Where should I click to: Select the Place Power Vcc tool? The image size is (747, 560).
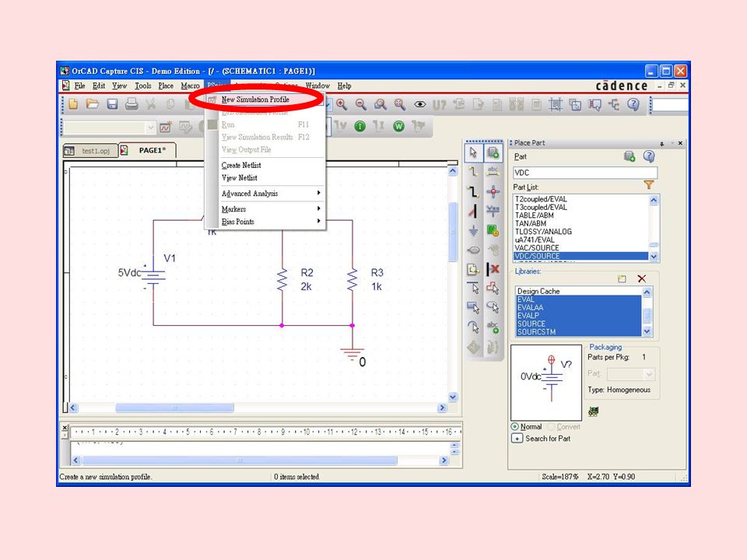pyautogui.click(x=493, y=211)
